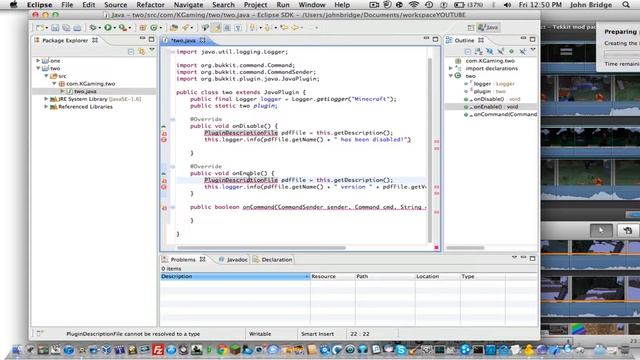The image size is (640, 360).
Task: Go back to the last edit location arrow
Action: (284, 28)
